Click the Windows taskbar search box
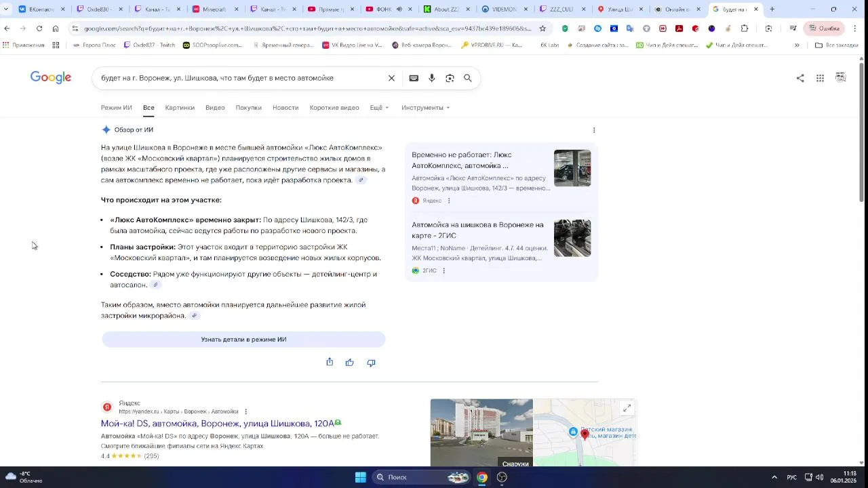The width and height of the screenshot is (868, 488). (x=420, y=477)
